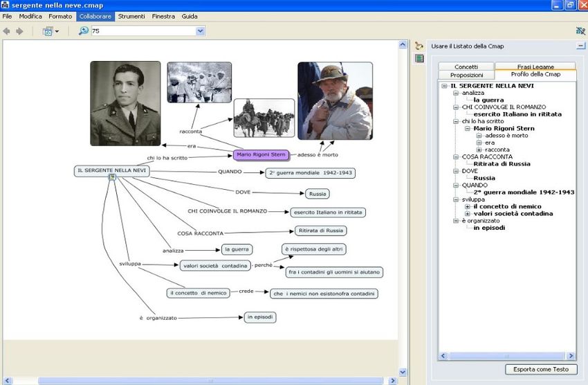Open the zoom level 75 dropdown

pyautogui.click(x=201, y=31)
